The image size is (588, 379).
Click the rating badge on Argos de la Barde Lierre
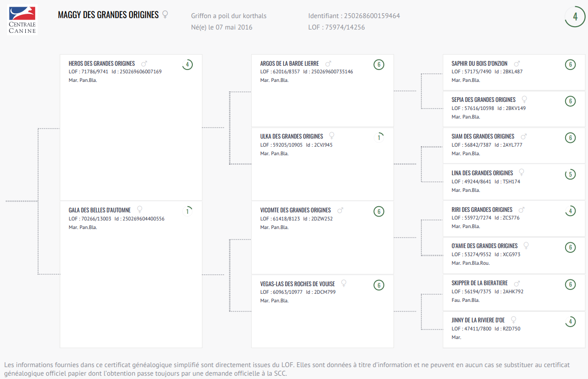pos(379,65)
